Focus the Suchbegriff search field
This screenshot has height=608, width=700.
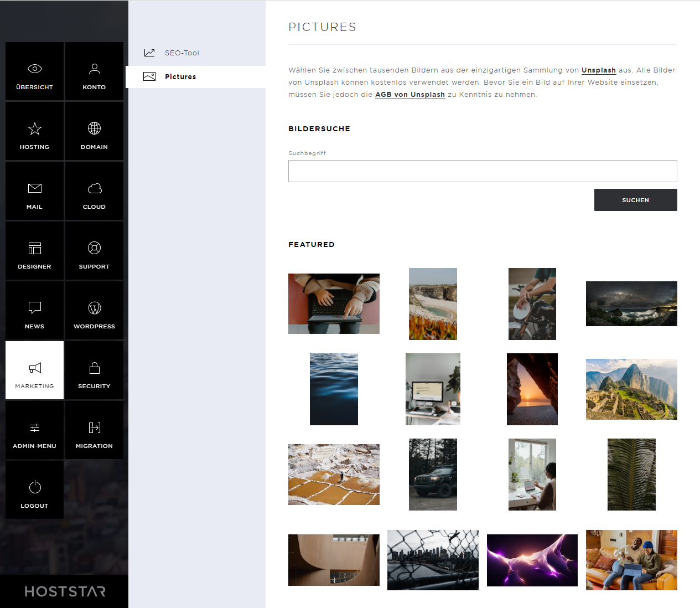click(x=483, y=171)
